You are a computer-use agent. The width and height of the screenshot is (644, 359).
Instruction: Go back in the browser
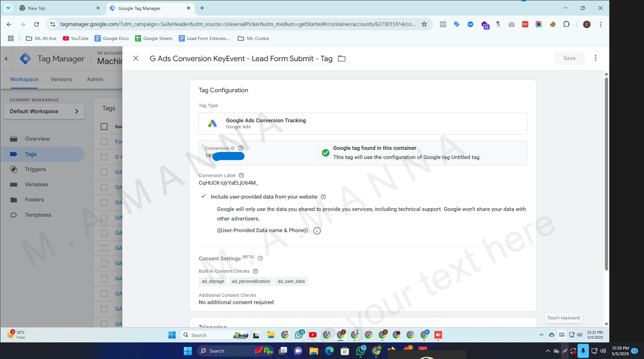point(9,24)
